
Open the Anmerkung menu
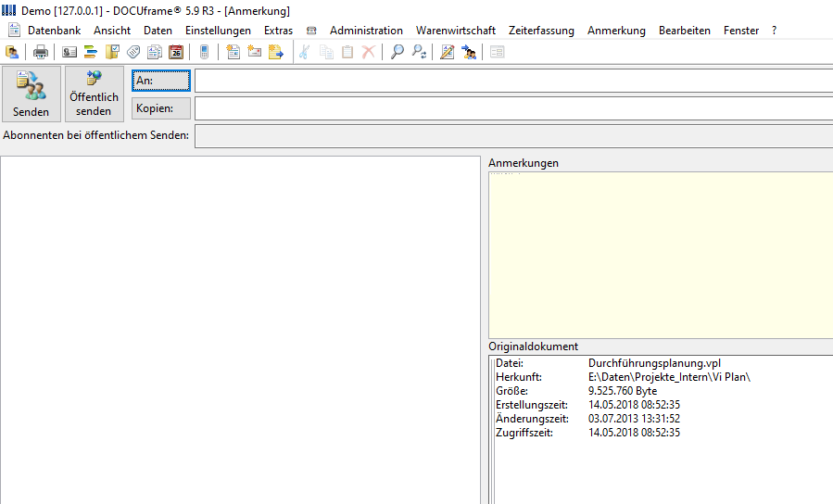pos(616,31)
